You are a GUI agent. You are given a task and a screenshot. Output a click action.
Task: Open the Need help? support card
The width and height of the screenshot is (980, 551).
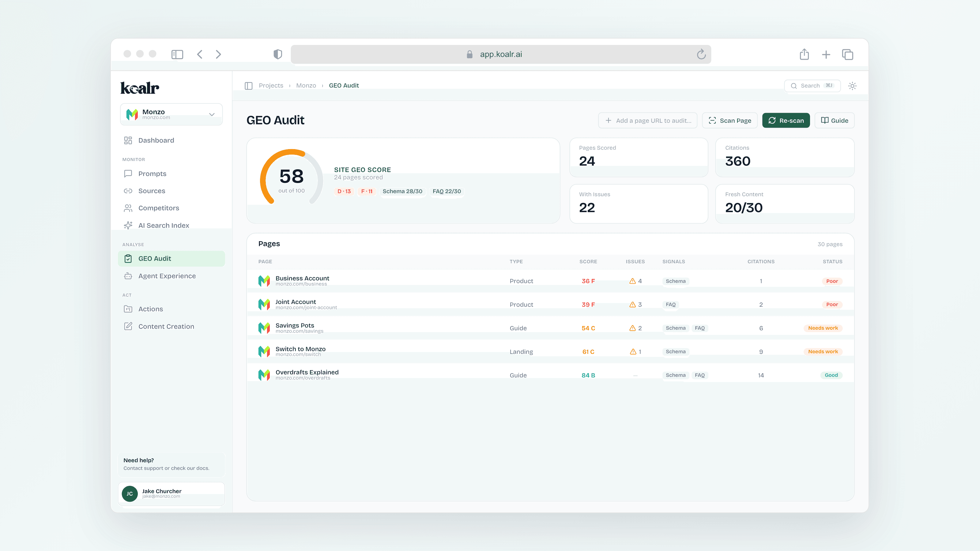point(171,464)
